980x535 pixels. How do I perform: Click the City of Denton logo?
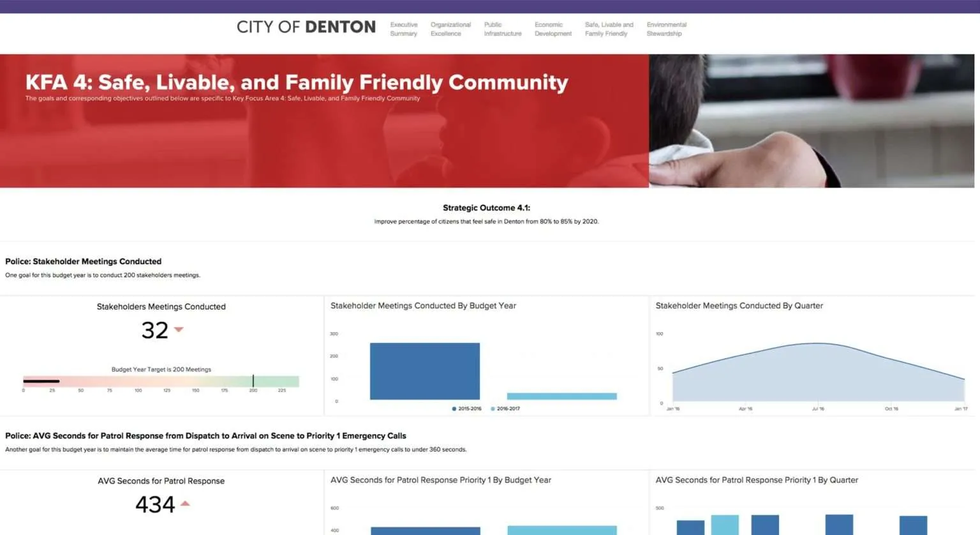pos(306,27)
